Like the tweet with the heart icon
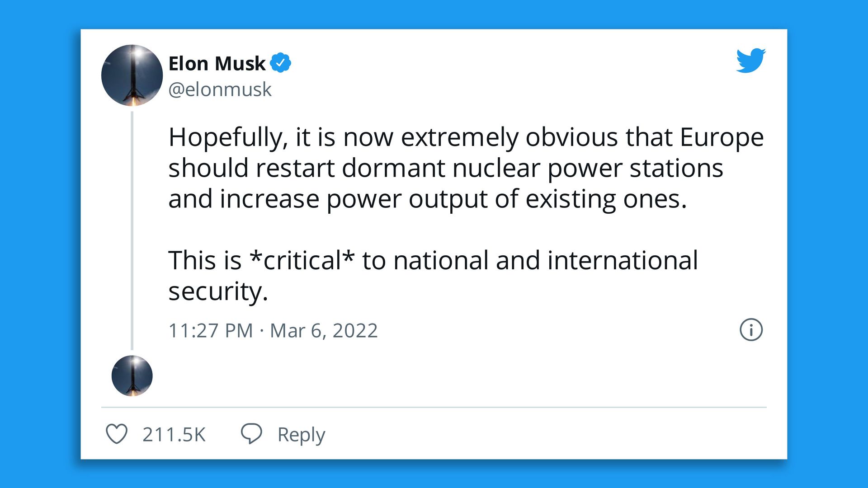The image size is (868, 488). click(x=117, y=434)
